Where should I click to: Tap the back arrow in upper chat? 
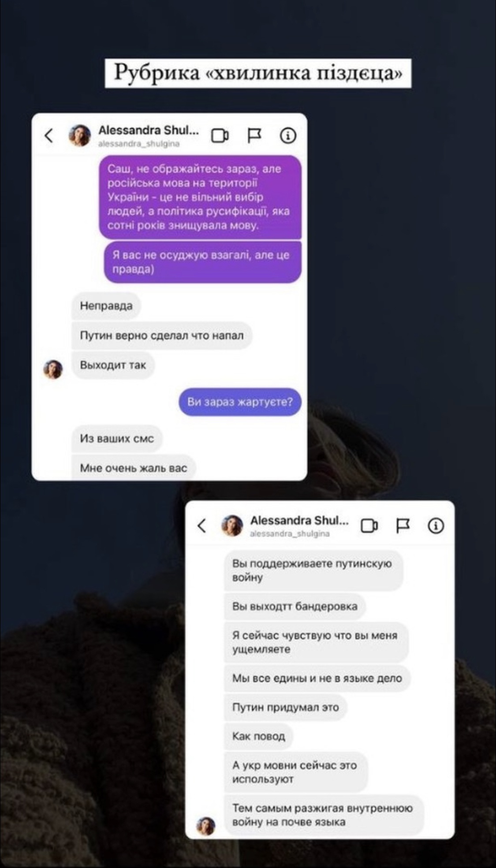pyautogui.click(x=49, y=135)
